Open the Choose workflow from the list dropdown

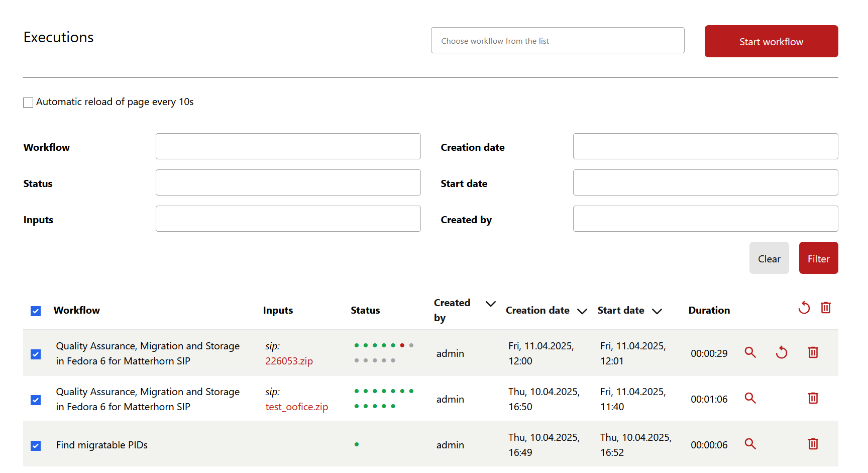[x=558, y=40]
